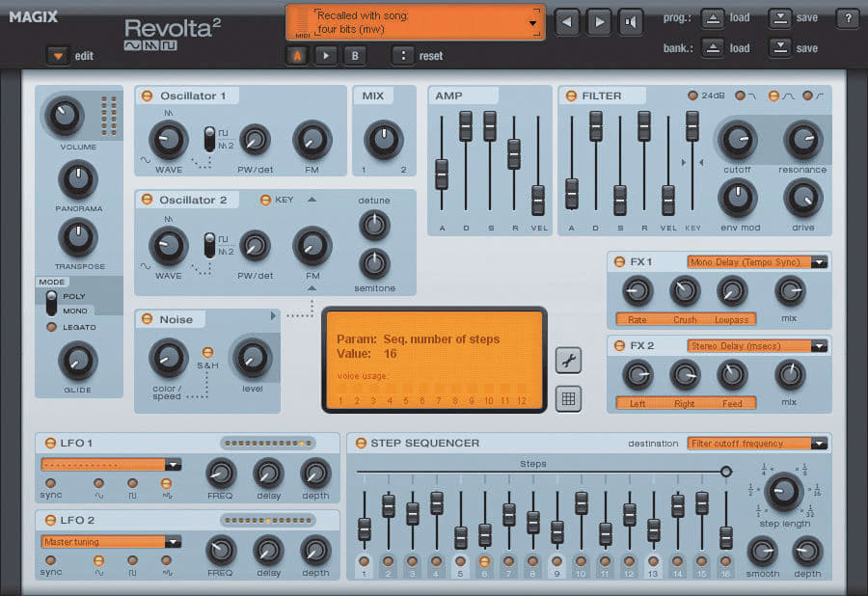Viewport: 868px width, 596px height.
Task: Click the speaker preview icon
Action: pos(630,21)
